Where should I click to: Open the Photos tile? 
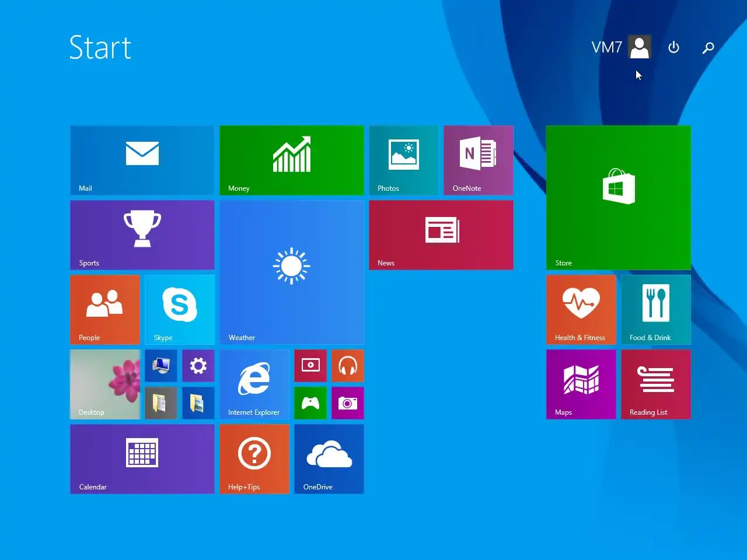coord(404,160)
